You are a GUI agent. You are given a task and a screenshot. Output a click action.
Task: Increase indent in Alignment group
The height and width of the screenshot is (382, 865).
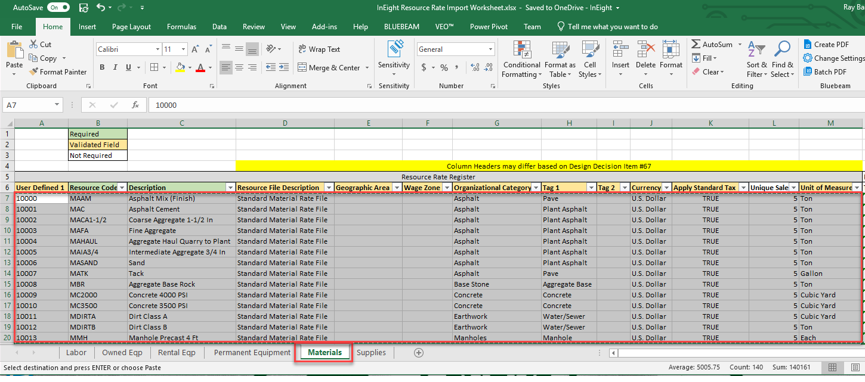[285, 67]
